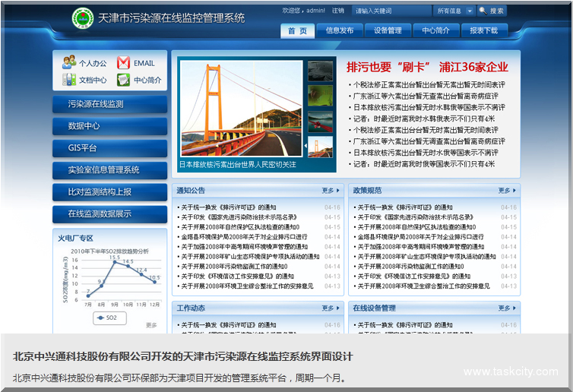The height and width of the screenshot is (392, 573).
Task: Open 中心简介 green paper icon in sidebar
Action: [x=124, y=80]
